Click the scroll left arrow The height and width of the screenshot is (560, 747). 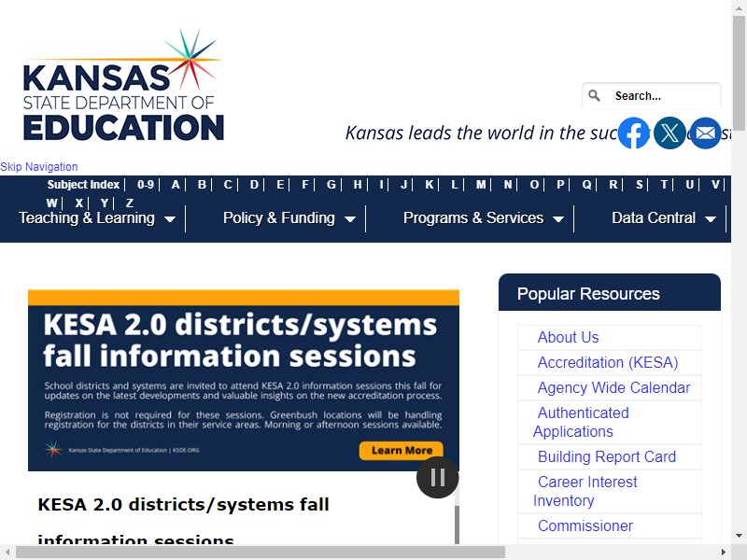(x=7, y=553)
